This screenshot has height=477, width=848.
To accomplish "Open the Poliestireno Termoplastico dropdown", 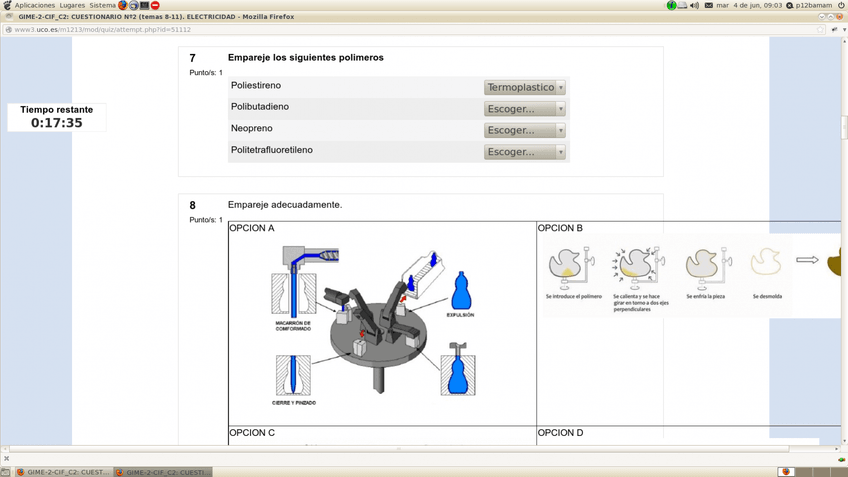I will coord(525,87).
